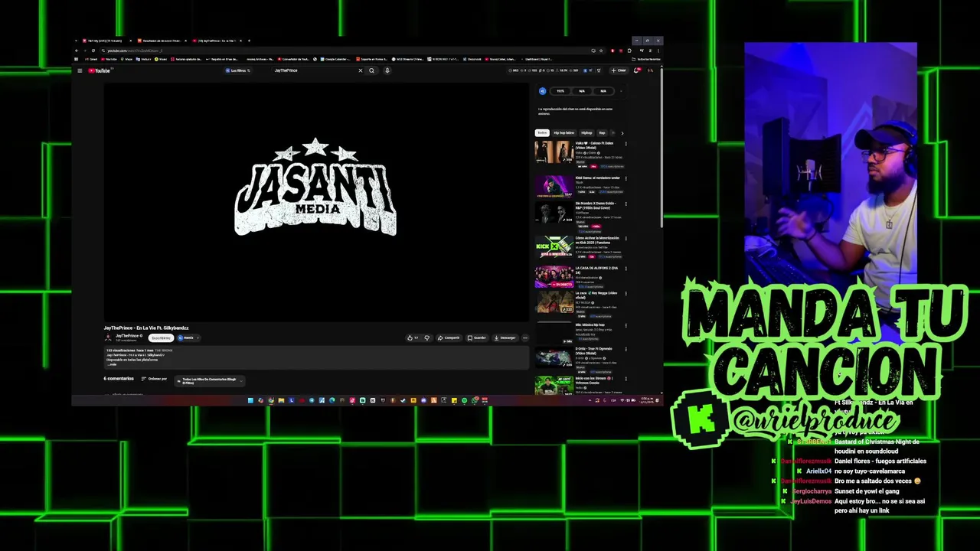Image resolution: width=980 pixels, height=551 pixels.
Task: Reload the page in the browser
Action: point(93,51)
